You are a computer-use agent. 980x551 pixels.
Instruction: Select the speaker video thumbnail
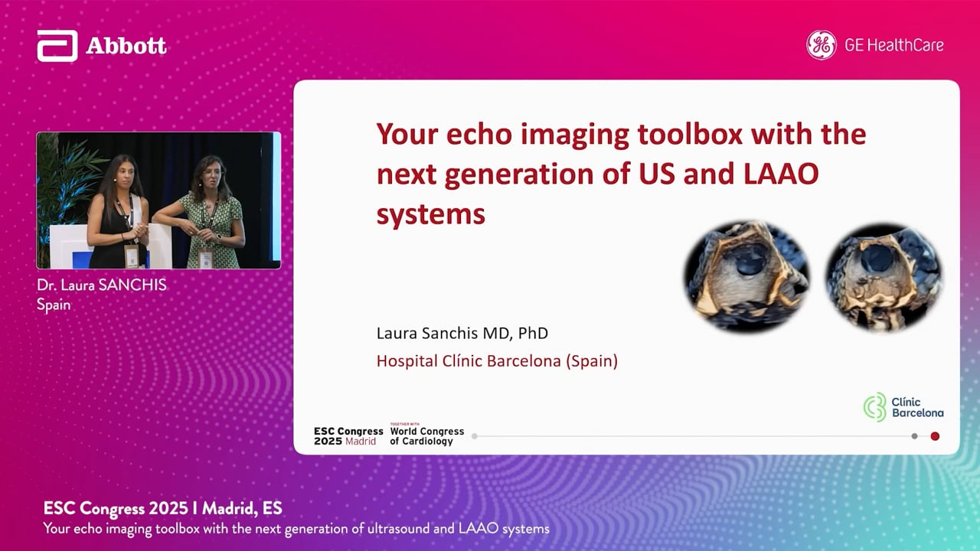[x=158, y=201]
